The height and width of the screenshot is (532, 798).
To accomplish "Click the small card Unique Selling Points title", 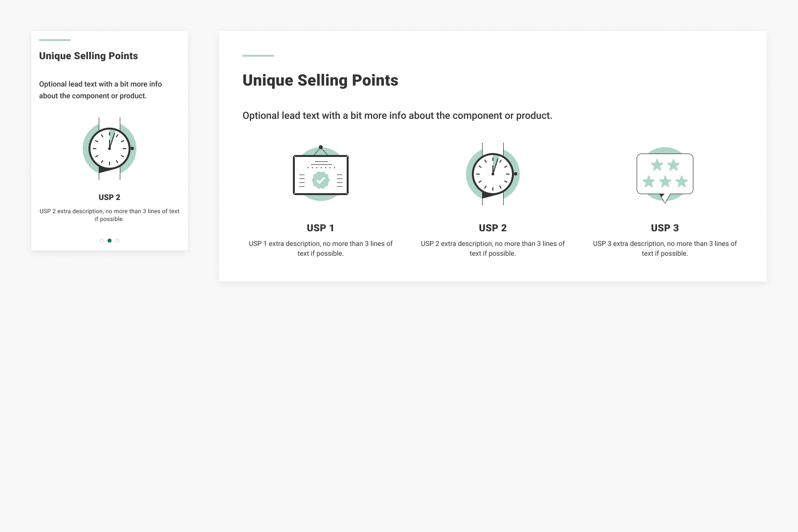I will [x=89, y=56].
